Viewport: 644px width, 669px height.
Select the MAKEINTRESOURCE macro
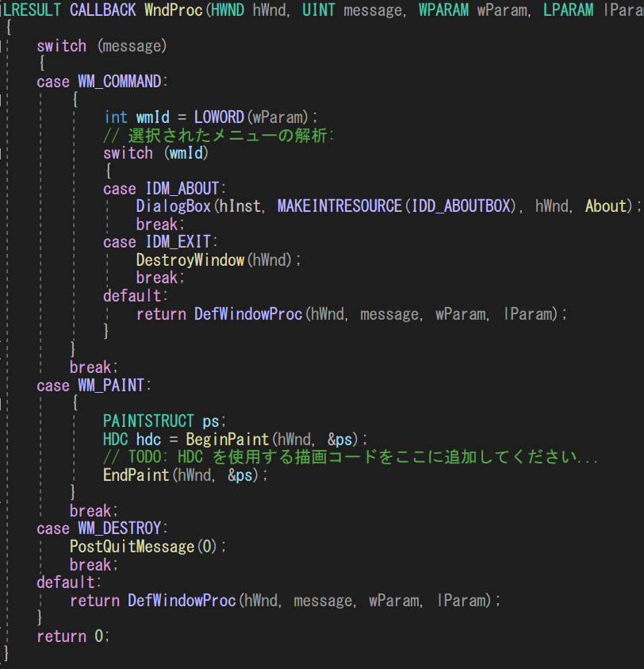(340, 206)
